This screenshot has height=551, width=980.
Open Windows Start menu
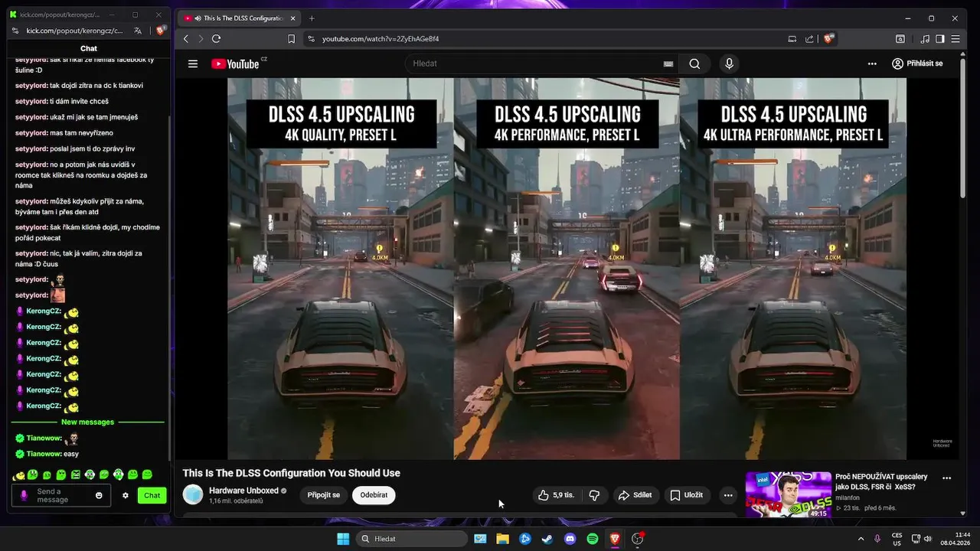coord(343,539)
